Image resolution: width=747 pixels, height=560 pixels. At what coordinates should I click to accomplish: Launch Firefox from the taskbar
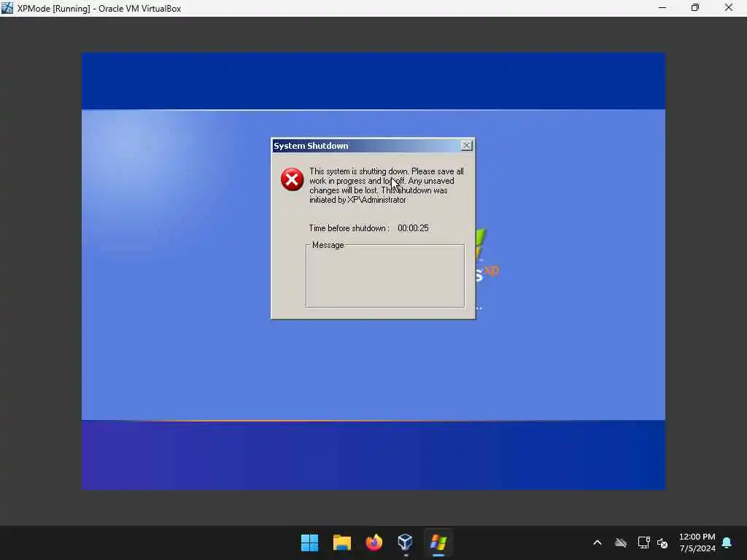pos(374,542)
